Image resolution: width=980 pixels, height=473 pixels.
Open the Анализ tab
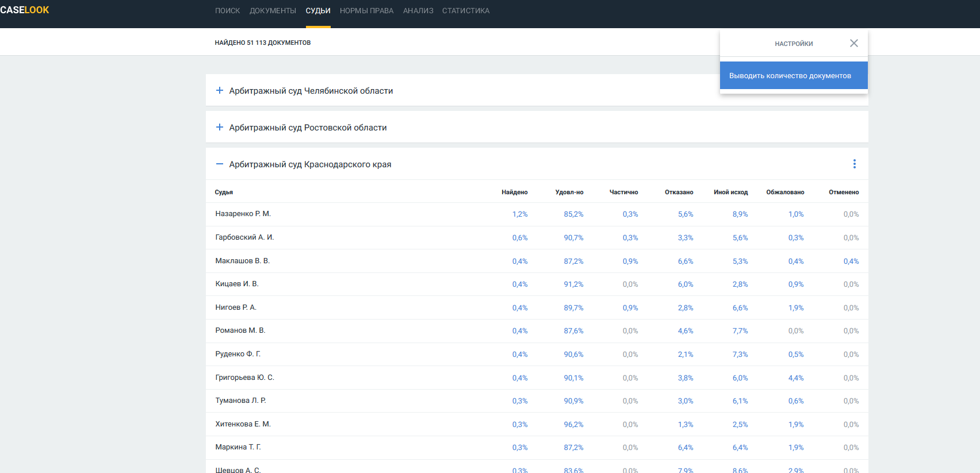click(x=418, y=11)
